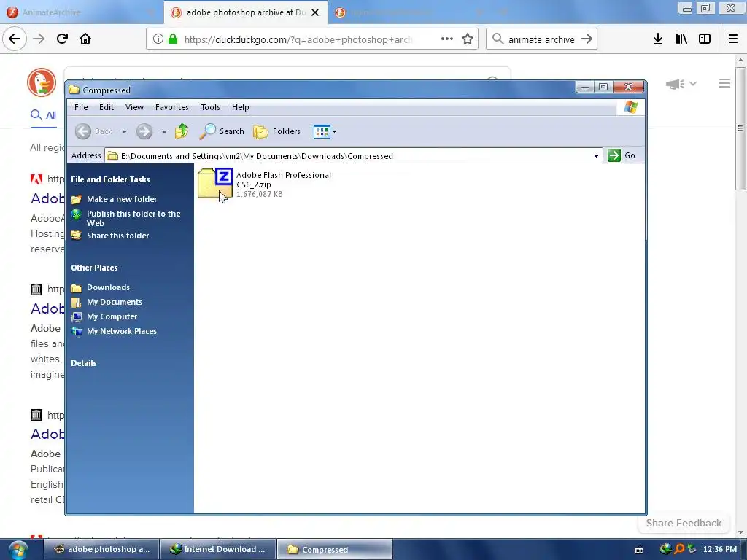Toggle the Folders pane button
This screenshot has width=747, height=560.
pos(276,131)
